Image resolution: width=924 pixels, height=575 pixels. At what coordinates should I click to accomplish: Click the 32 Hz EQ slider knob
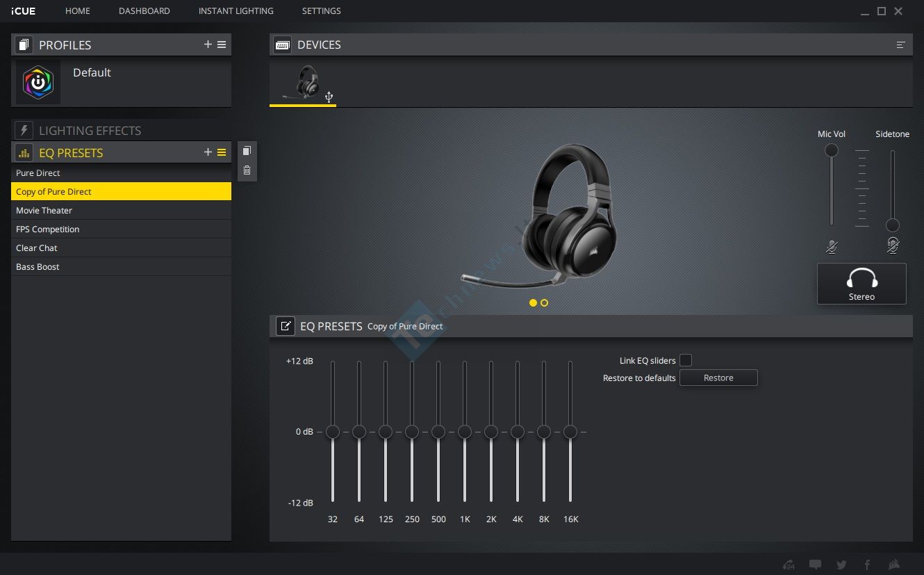[x=333, y=432]
